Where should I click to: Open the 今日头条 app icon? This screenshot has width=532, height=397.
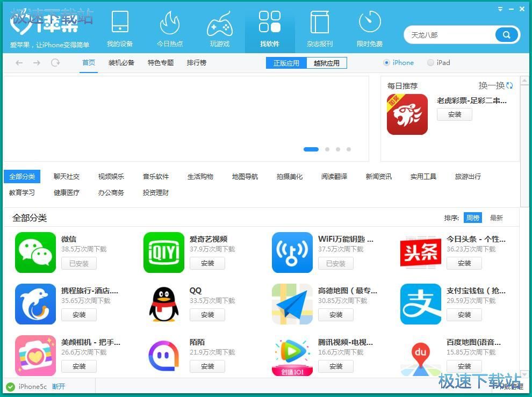pyautogui.click(x=421, y=252)
